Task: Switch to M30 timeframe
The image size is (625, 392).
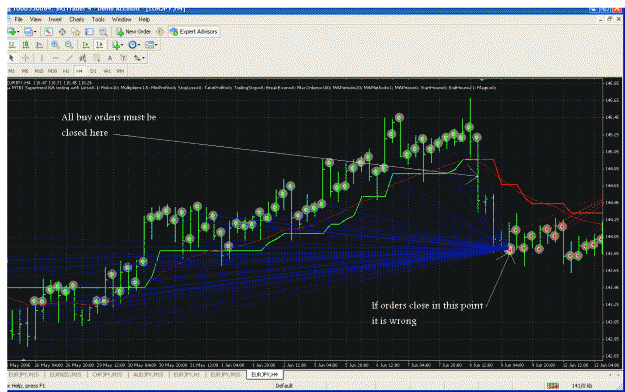Action: tap(52, 71)
